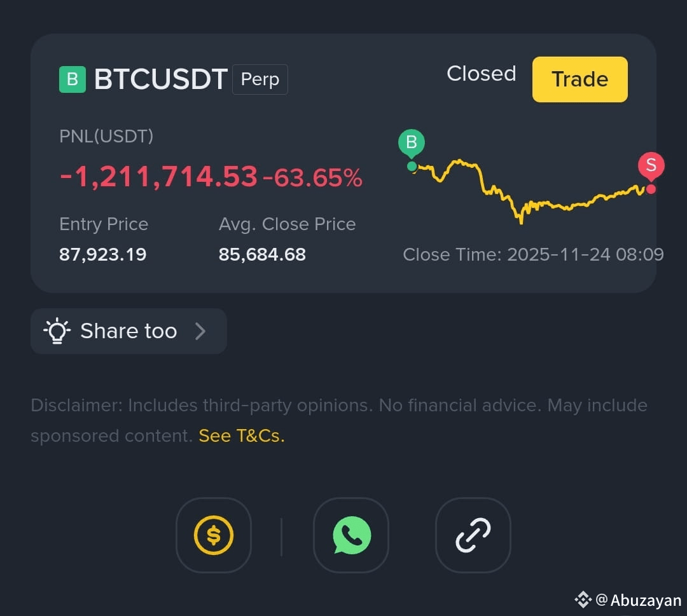Select the Perp tag label
The image size is (687, 616).
(260, 79)
